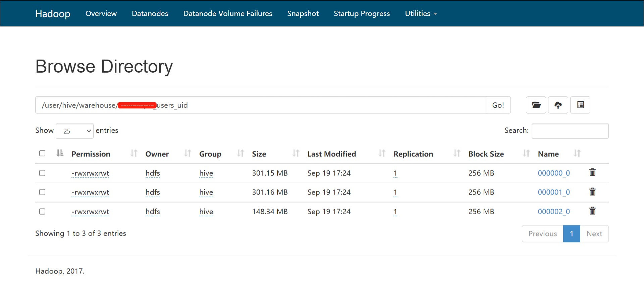This screenshot has height=289, width=644.
Task: Click the Next pagination button
Action: point(594,234)
